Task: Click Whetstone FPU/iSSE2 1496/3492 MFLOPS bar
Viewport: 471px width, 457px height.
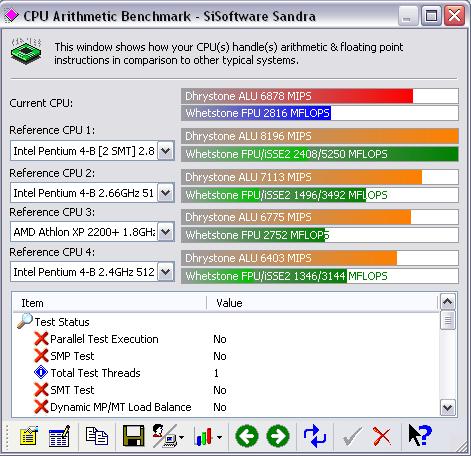Action: [320, 195]
